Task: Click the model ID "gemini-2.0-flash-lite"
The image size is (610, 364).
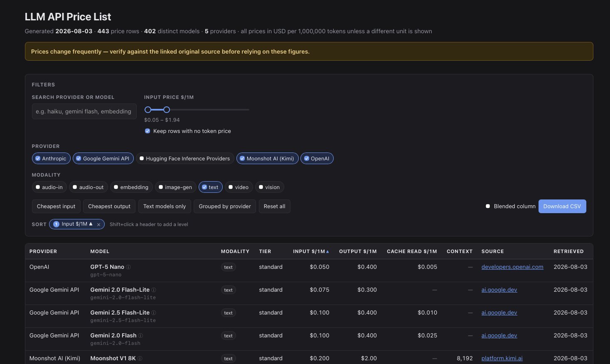Action: (x=123, y=298)
